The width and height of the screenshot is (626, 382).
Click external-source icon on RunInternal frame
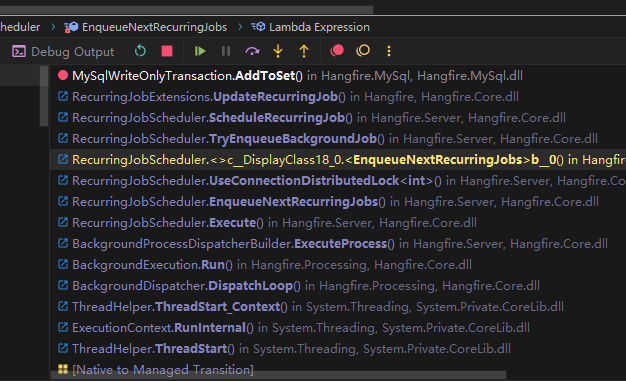pos(63,327)
